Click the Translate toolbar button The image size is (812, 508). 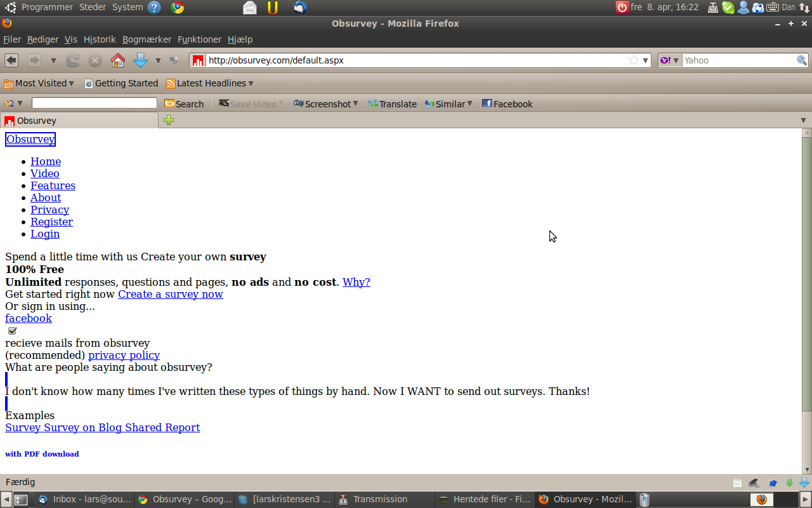(392, 104)
